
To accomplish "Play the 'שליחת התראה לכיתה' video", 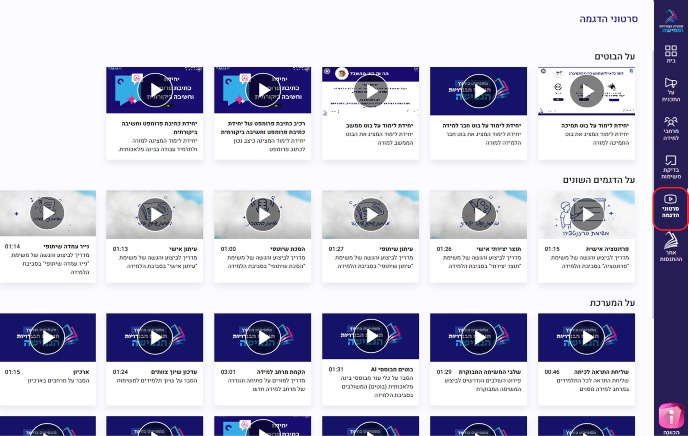I will point(587,338).
